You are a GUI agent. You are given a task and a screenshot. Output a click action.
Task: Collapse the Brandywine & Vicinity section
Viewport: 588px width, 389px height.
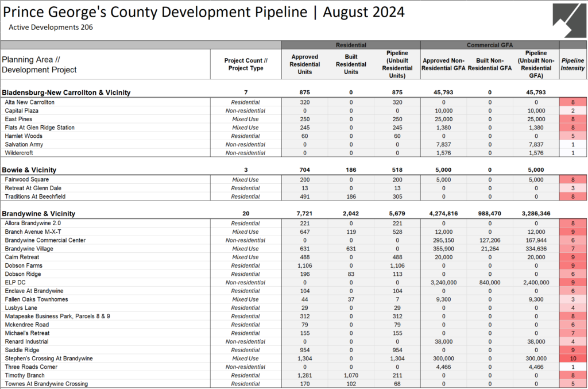click(38, 213)
